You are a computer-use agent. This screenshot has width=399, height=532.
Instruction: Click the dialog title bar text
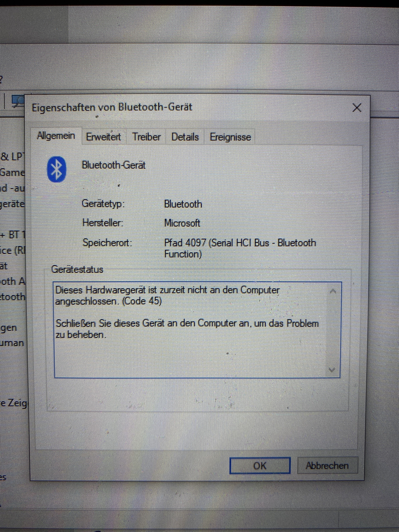[x=112, y=107]
